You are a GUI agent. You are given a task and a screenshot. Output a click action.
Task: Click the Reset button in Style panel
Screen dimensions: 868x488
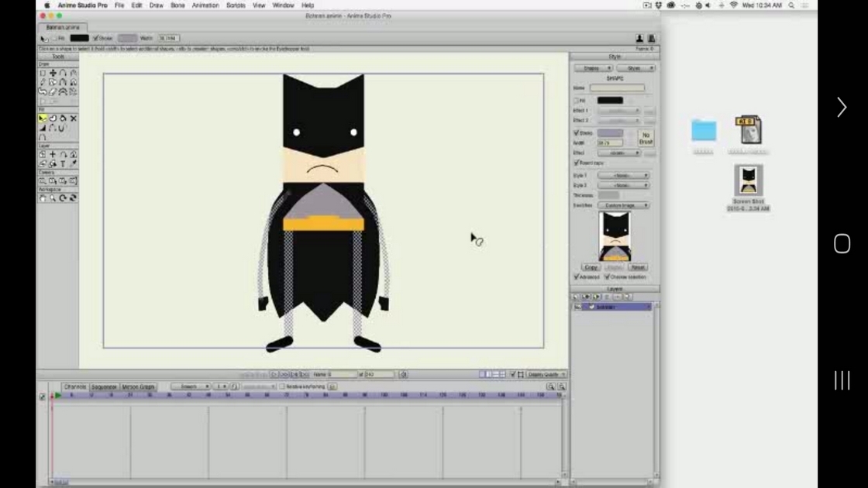[638, 267]
